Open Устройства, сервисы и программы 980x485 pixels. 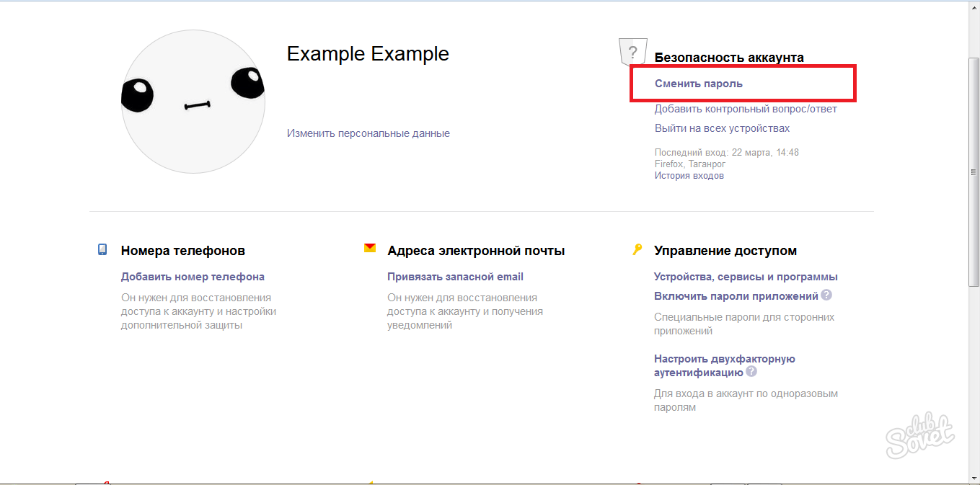coord(746,277)
